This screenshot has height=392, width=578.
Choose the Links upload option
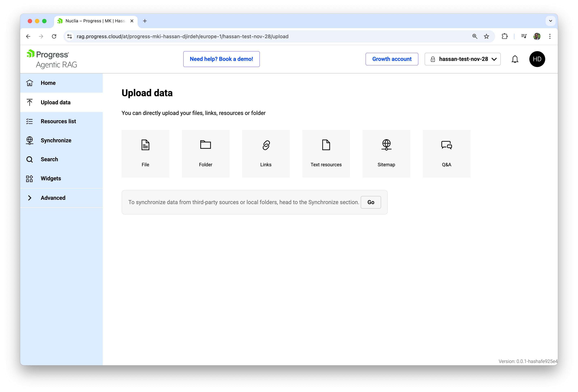click(x=266, y=153)
